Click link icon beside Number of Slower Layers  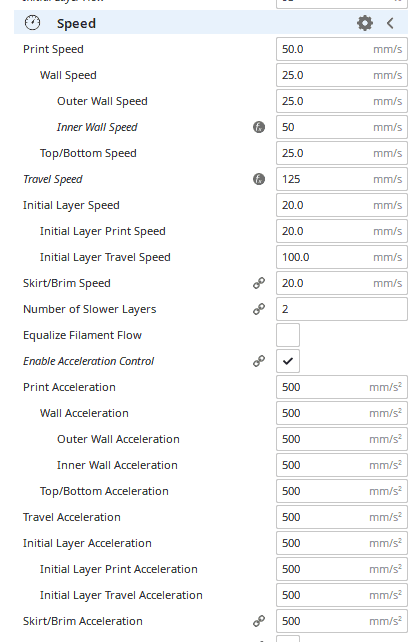(259, 309)
